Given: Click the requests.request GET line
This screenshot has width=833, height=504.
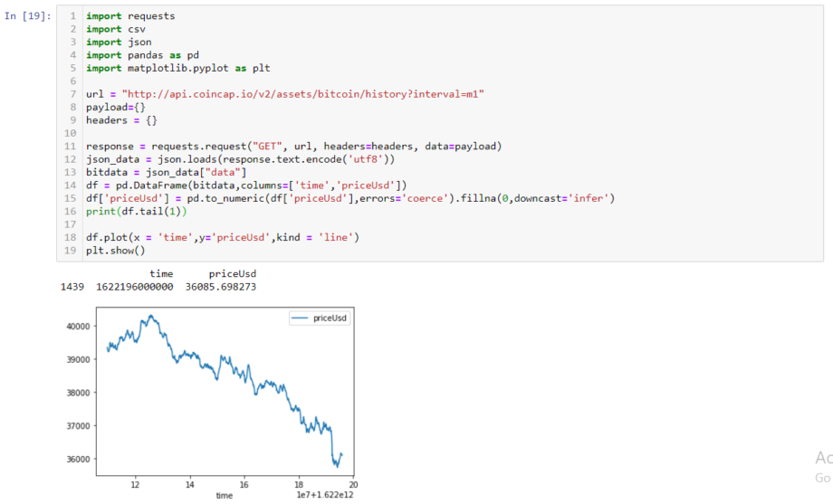Looking at the screenshot, I should [x=293, y=146].
